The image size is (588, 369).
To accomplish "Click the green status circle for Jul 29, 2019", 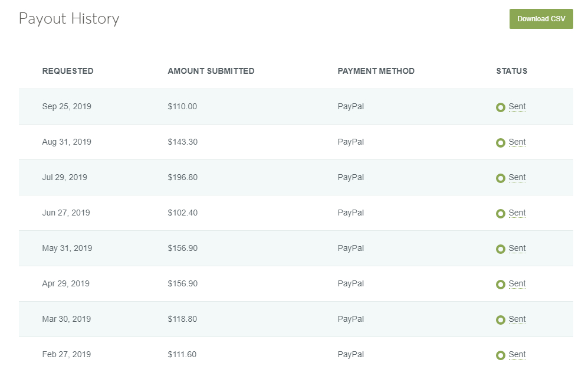I will pyautogui.click(x=500, y=178).
